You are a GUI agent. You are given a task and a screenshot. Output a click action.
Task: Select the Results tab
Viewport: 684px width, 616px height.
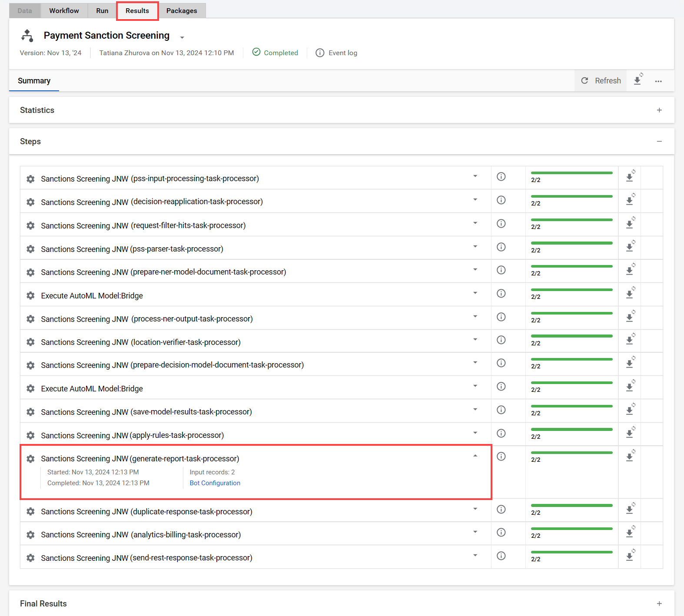point(137,11)
